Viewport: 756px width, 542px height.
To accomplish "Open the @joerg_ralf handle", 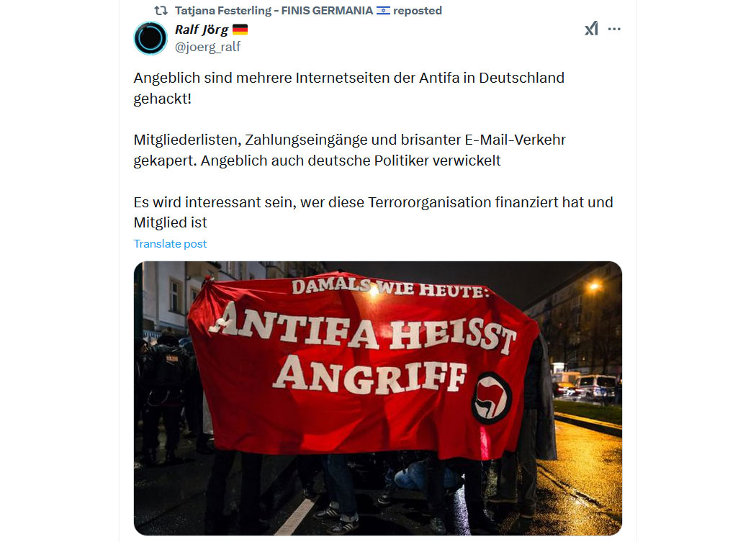I will tap(207, 47).
